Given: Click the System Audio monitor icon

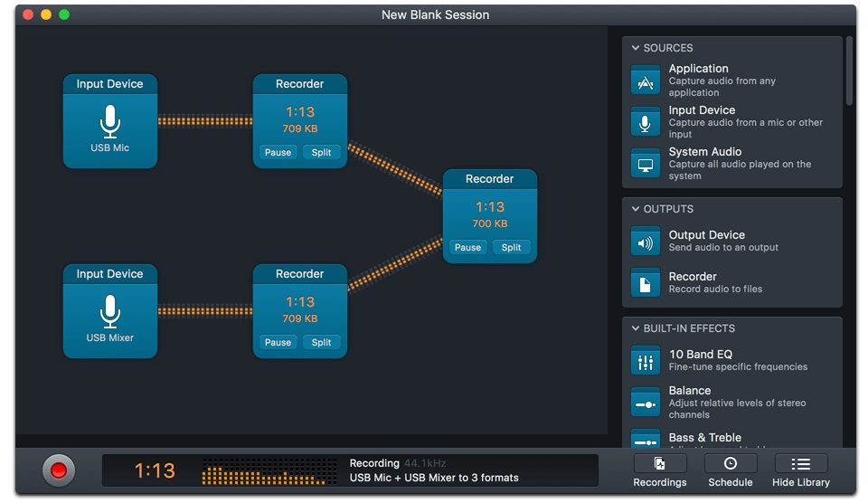Looking at the screenshot, I should click(645, 164).
